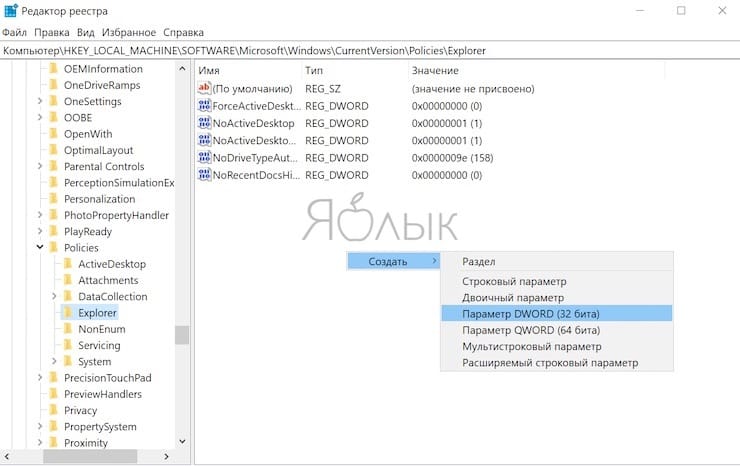The width and height of the screenshot is (740, 466).
Task: Select the (По умолчанию) string value icon
Action: (x=204, y=88)
